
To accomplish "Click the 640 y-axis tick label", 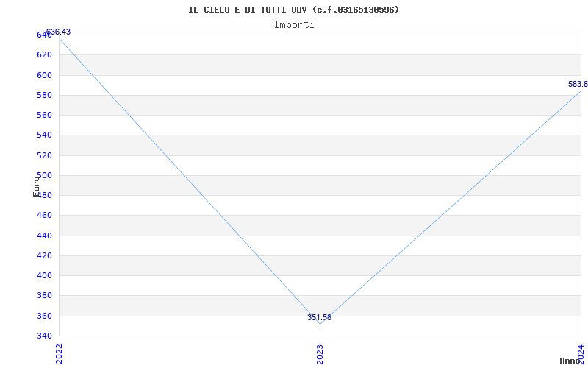I will coord(44,35).
